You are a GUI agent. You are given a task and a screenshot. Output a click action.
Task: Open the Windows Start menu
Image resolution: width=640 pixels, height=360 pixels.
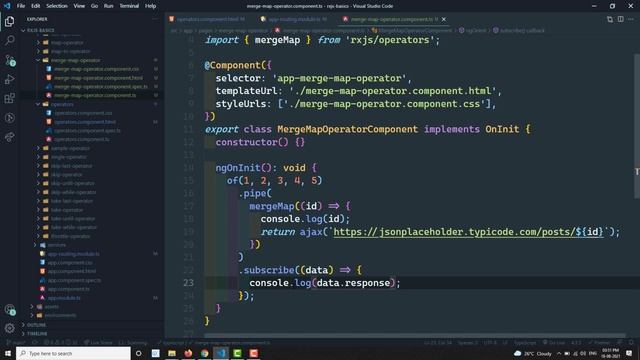point(8,353)
